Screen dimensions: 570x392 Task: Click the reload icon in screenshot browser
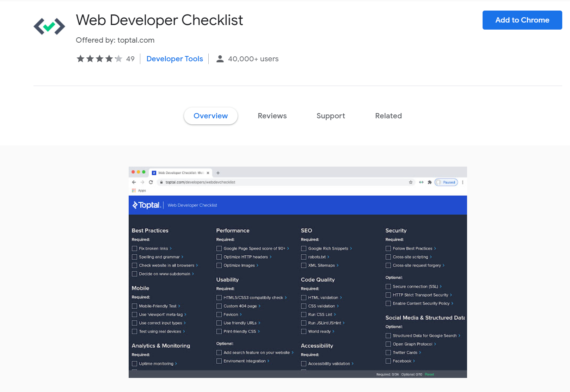pyautogui.click(x=151, y=182)
